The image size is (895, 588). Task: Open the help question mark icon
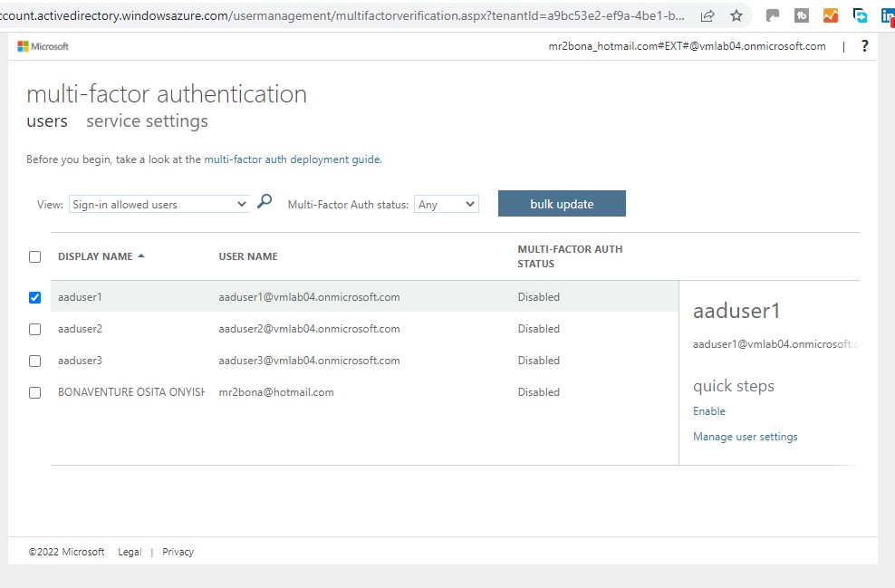(x=864, y=45)
